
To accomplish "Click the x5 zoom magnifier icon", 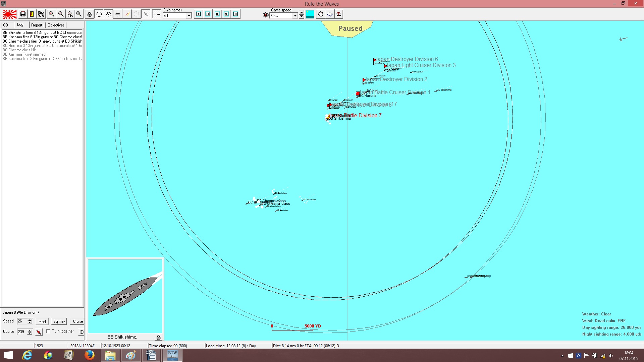I will tap(70, 14).
